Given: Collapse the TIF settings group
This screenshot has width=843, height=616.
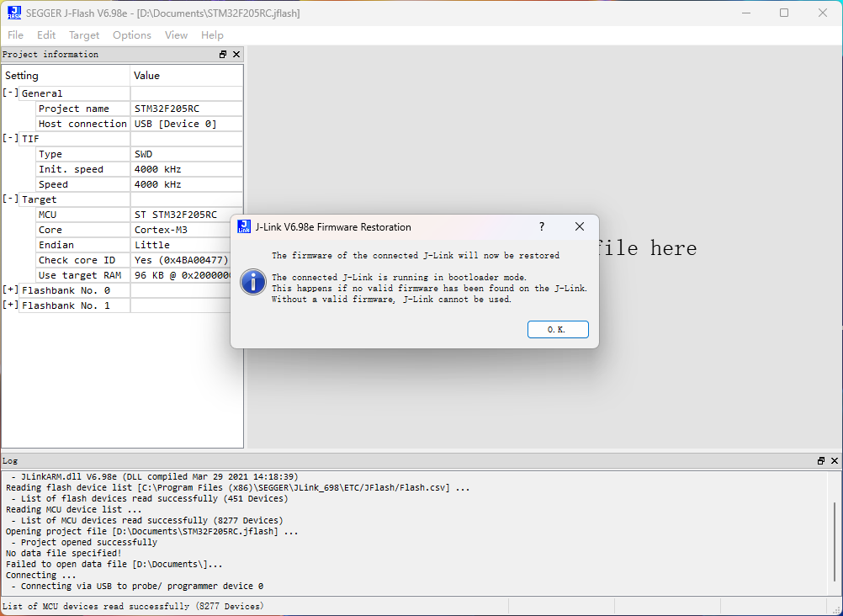Looking at the screenshot, I should click(10, 138).
